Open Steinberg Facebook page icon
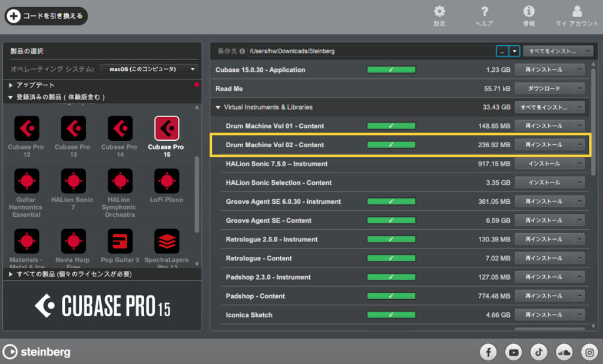Image resolution: width=603 pixels, height=364 pixels. (x=488, y=352)
